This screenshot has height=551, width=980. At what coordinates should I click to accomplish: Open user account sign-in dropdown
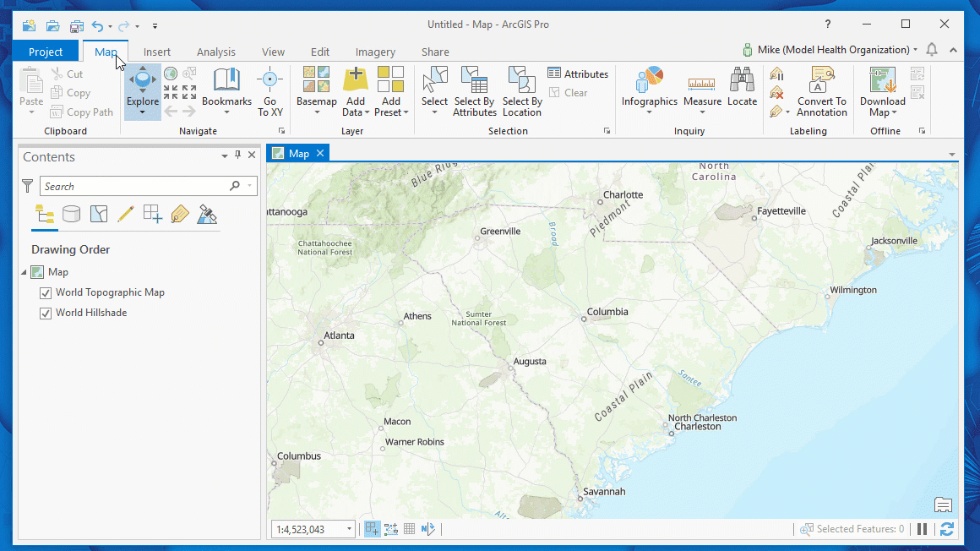pyautogui.click(x=916, y=49)
